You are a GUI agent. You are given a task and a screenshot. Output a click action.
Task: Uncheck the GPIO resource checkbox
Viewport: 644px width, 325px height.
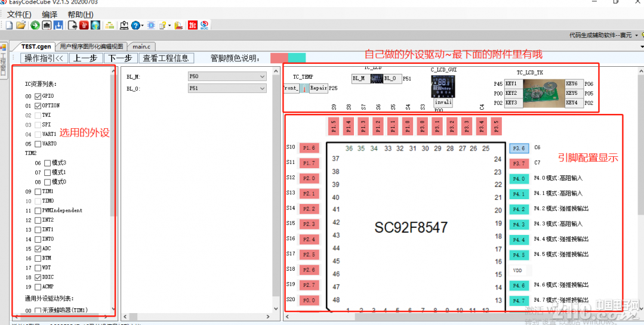click(38, 96)
